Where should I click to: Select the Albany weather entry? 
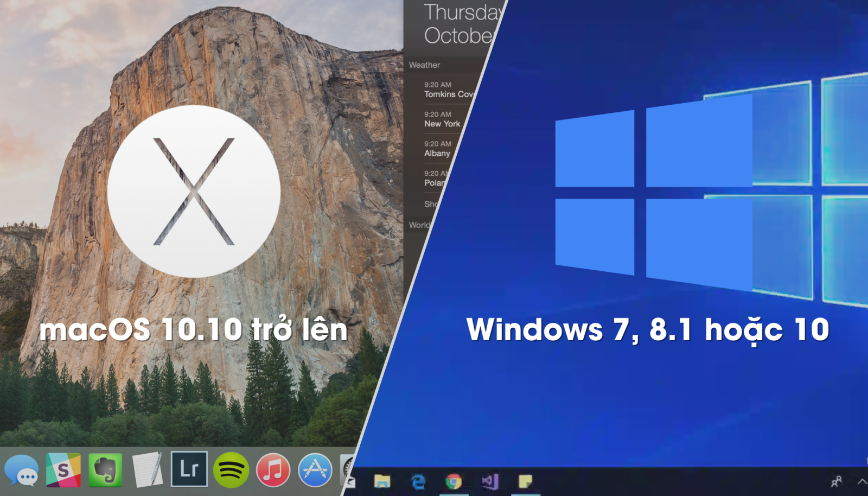(438, 149)
